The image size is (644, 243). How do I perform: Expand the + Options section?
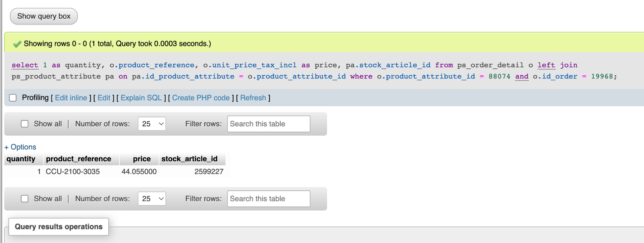(20, 147)
